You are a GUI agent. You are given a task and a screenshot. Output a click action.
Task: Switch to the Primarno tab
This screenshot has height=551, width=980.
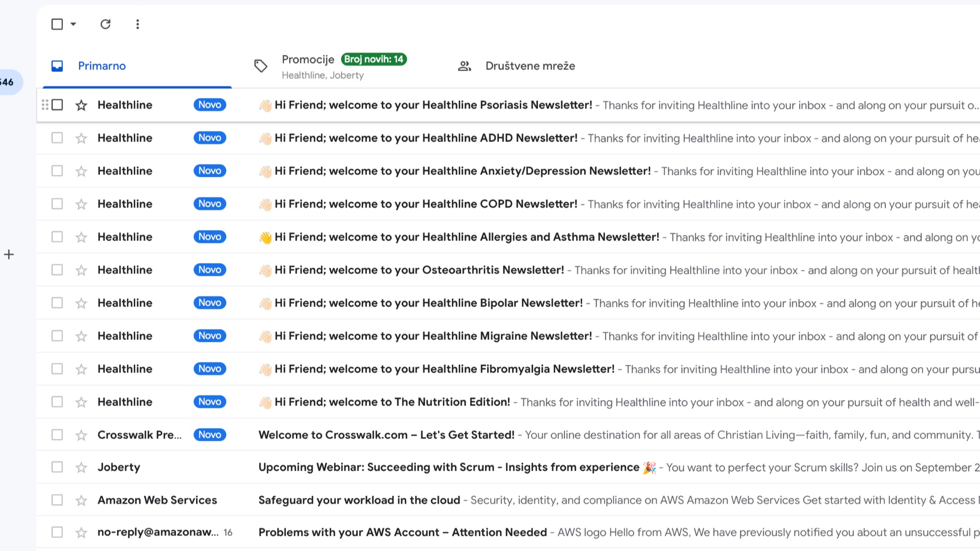pyautogui.click(x=137, y=66)
